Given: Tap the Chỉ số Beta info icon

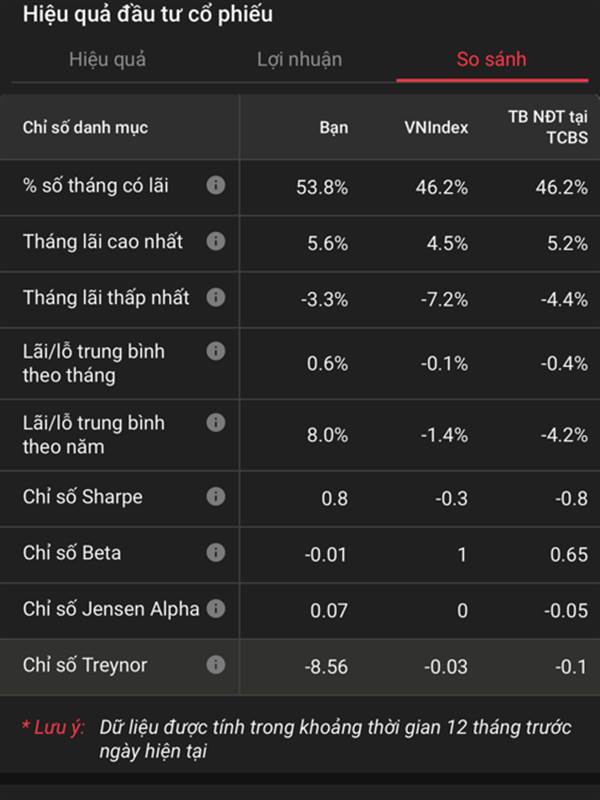Looking at the screenshot, I should [216, 552].
